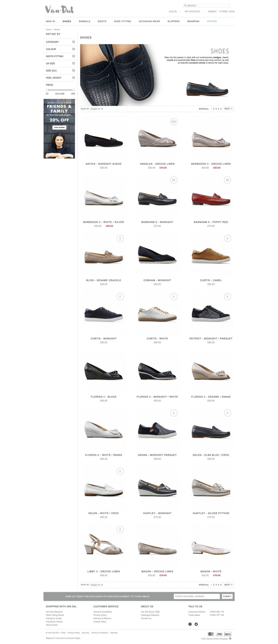The image size is (278, 644).
Task: Click the EEE width badge on Angeles
Action: 174,122
